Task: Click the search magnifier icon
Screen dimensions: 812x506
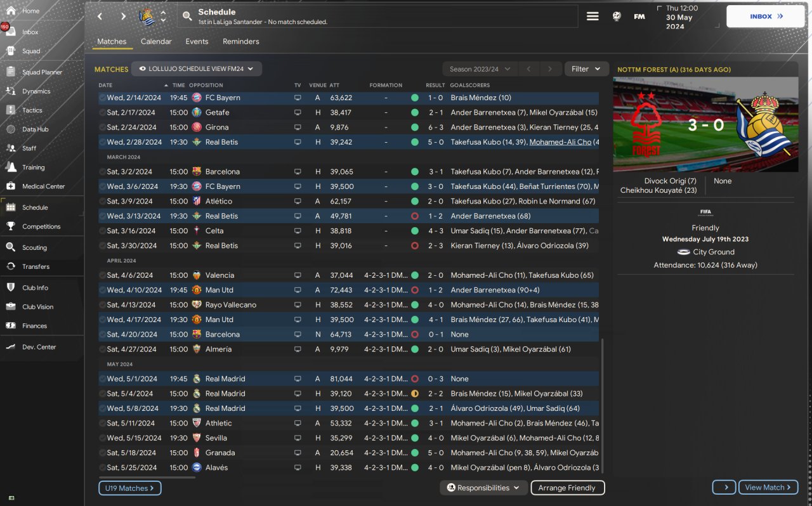Action: [x=187, y=16]
